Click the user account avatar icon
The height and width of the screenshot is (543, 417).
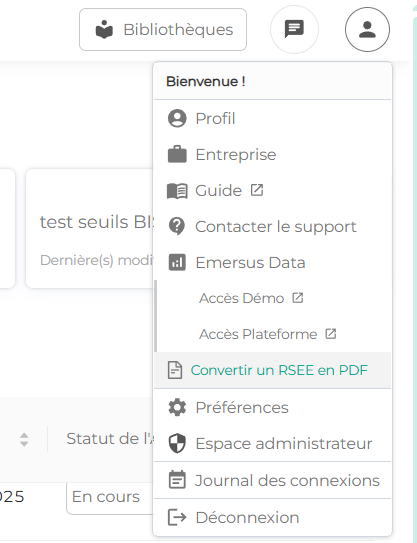(x=367, y=29)
